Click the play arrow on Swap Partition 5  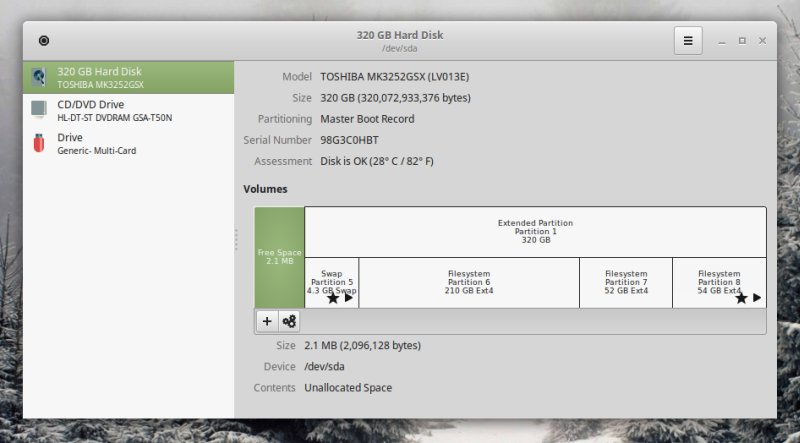[349, 298]
